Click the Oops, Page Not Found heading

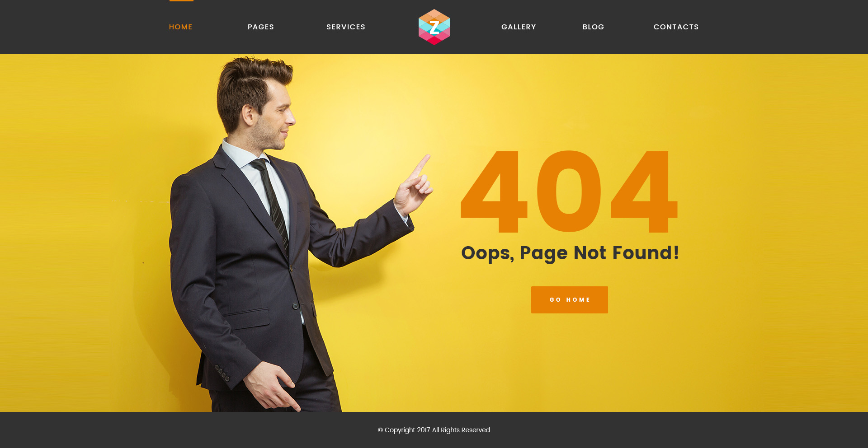(570, 253)
